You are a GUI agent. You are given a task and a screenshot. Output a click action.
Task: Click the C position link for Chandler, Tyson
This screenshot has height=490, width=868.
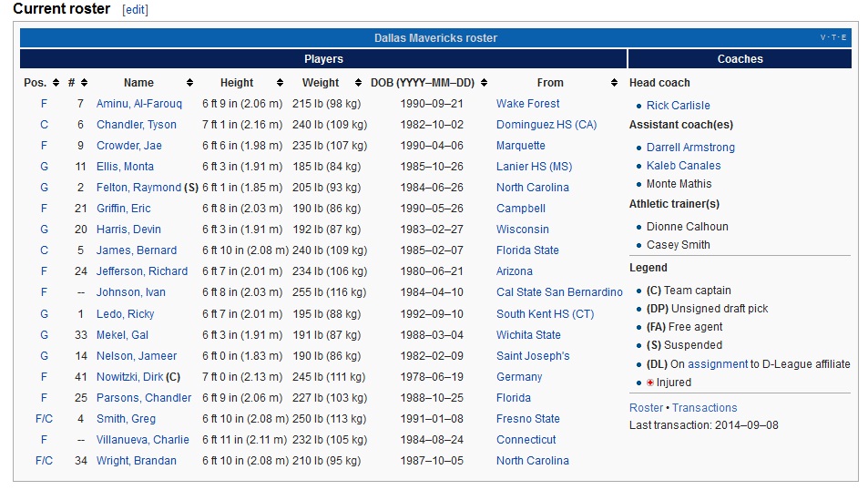(44, 125)
